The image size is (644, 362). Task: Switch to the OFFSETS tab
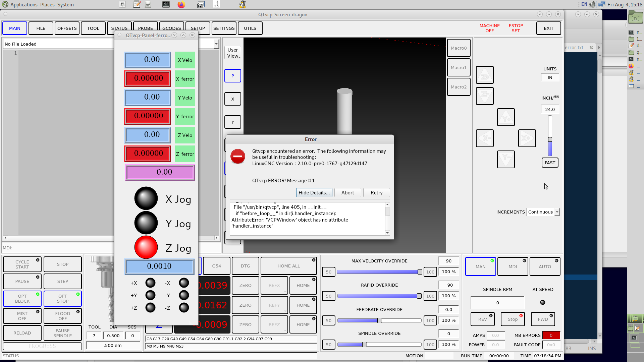(67, 28)
